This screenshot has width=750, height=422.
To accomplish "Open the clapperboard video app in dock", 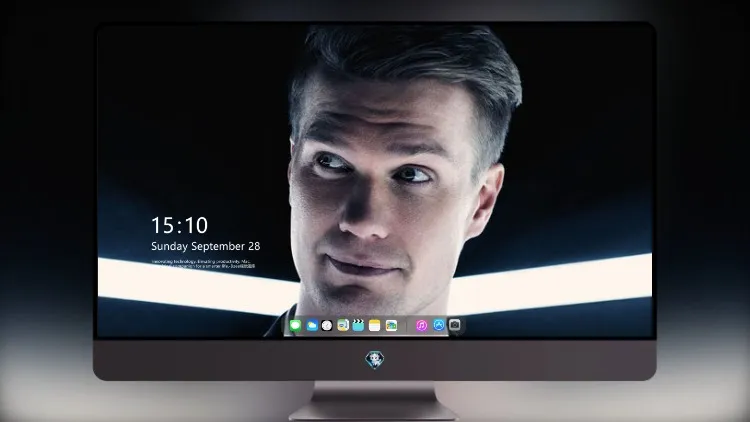I will pyautogui.click(x=358, y=325).
